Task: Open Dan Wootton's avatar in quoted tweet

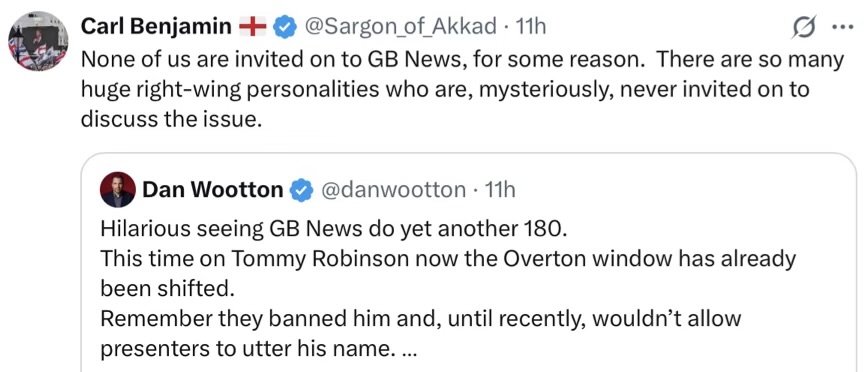Action: coord(117,190)
